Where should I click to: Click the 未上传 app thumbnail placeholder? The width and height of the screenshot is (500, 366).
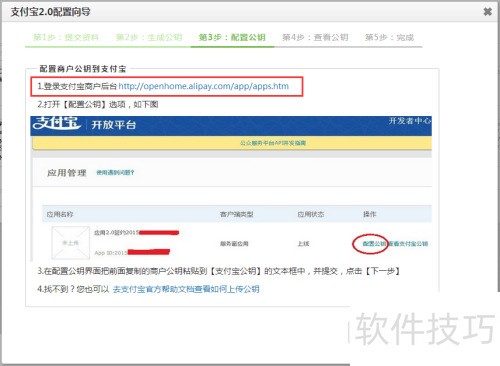pos(71,243)
